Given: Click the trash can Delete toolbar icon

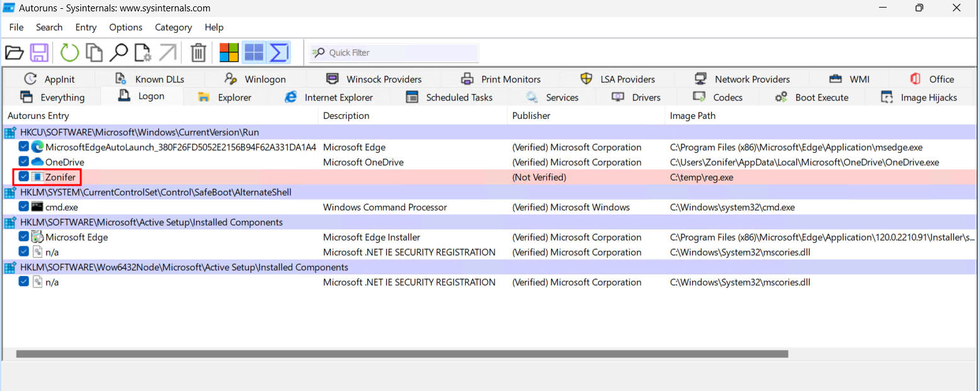Looking at the screenshot, I should [x=198, y=52].
